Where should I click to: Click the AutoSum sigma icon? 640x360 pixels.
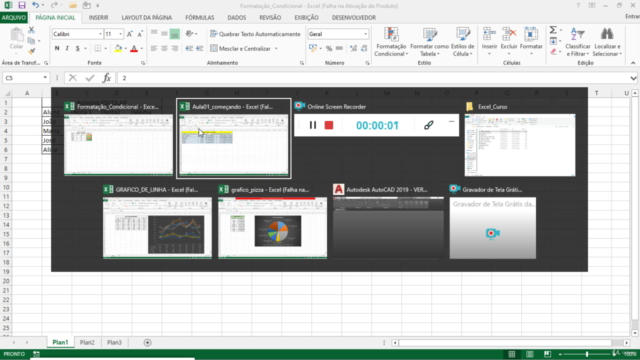(x=553, y=30)
